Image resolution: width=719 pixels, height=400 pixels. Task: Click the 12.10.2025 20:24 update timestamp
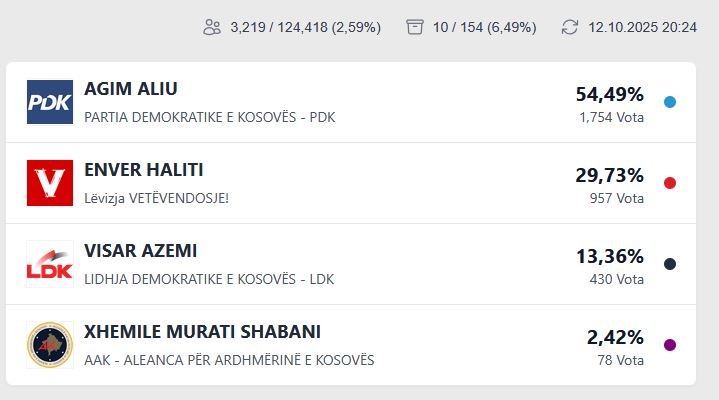coord(642,27)
